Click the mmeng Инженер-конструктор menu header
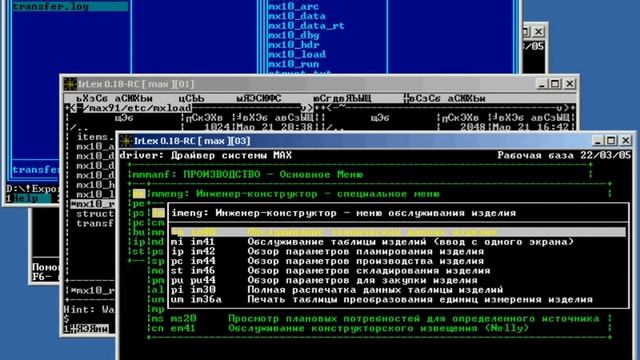Screen dimensions: 640x360 coord(296,194)
